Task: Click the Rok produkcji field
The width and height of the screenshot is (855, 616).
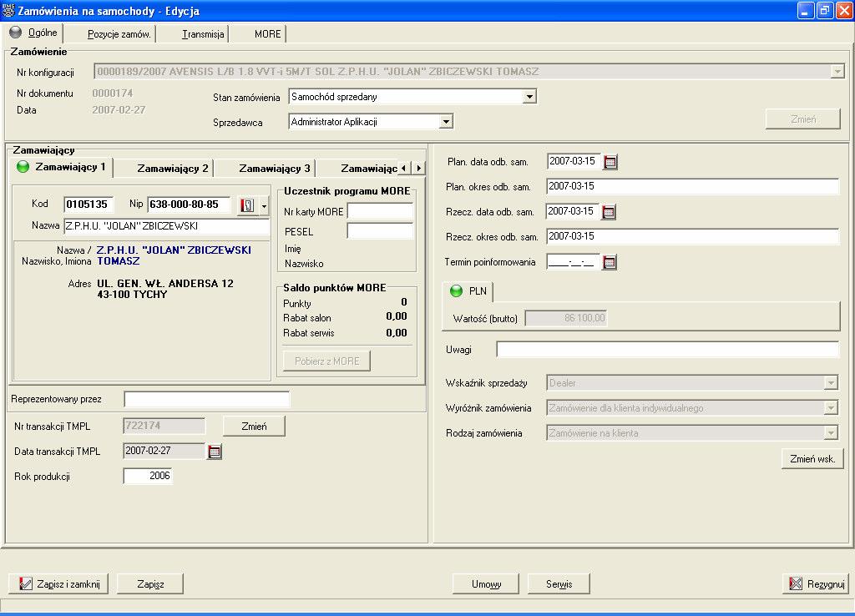Action: (148, 476)
